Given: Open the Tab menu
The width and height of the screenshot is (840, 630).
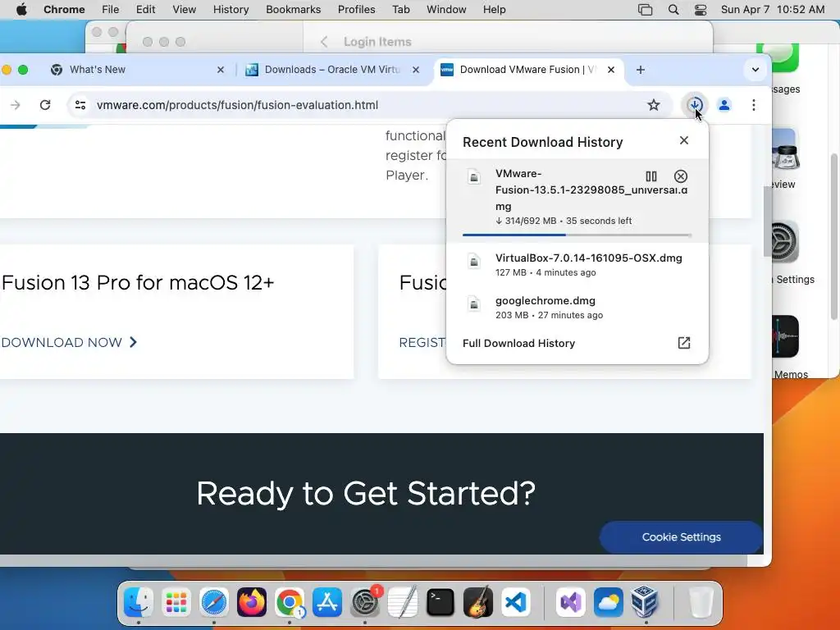Looking at the screenshot, I should click(x=400, y=10).
